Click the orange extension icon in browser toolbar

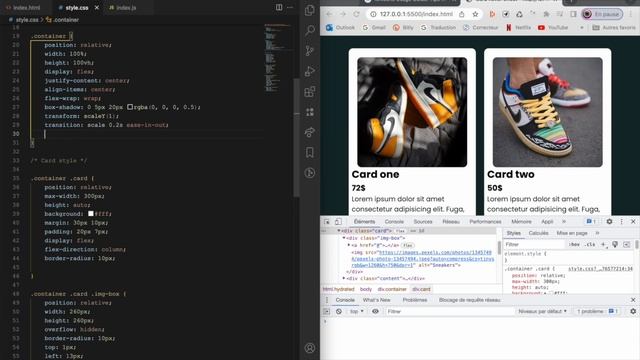492,14
